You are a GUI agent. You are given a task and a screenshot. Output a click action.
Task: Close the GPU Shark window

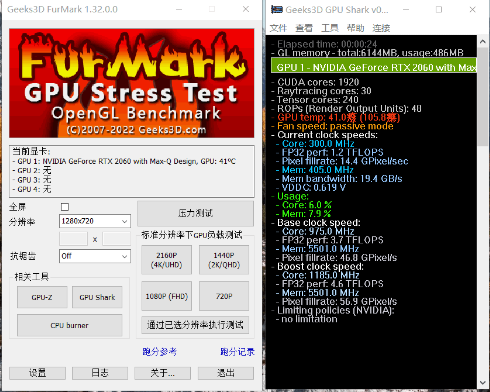[472, 10]
